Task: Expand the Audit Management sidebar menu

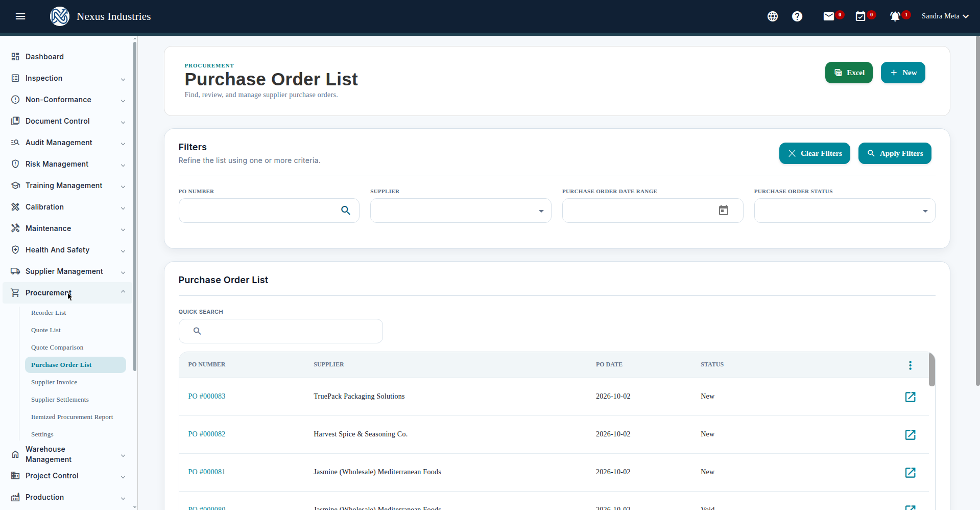Action: 67,143
